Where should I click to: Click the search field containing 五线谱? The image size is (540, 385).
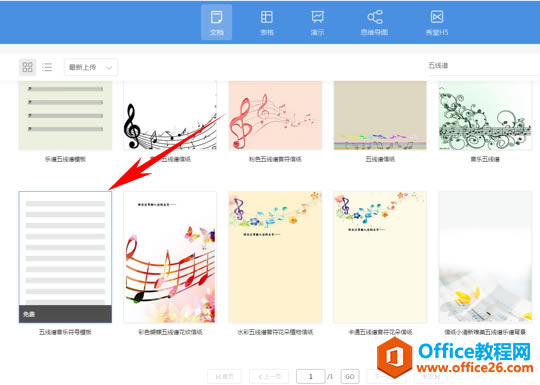click(484, 66)
